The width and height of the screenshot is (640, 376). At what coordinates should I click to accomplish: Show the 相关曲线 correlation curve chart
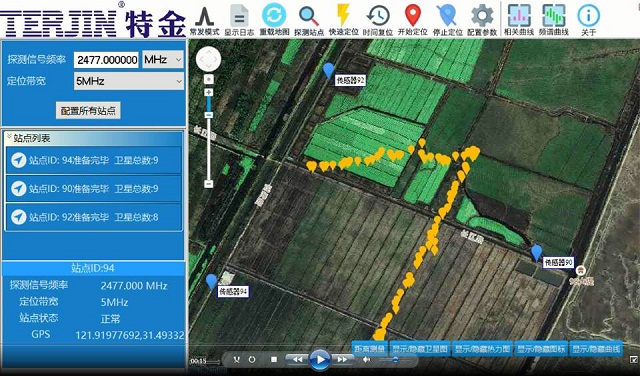(x=519, y=16)
